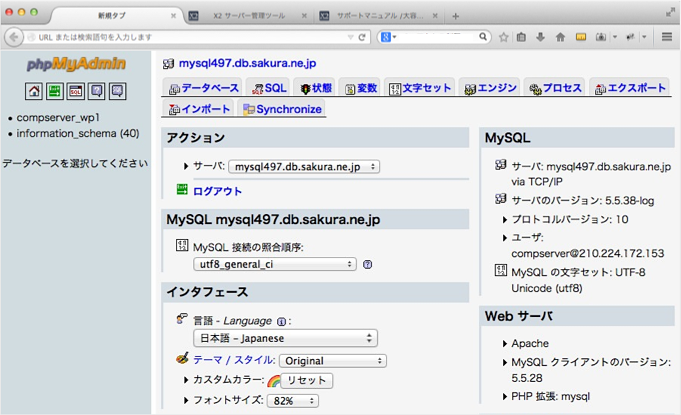Select the compserver_wp1 database
Image resolution: width=681 pixels, height=415 pixels.
tap(58, 118)
